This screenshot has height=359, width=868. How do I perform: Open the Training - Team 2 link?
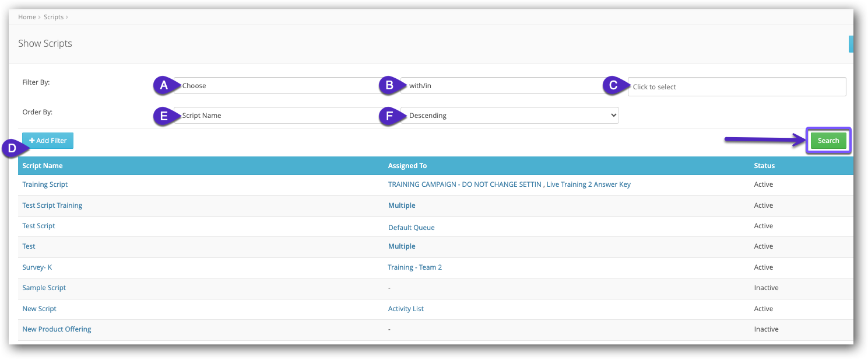click(415, 267)
